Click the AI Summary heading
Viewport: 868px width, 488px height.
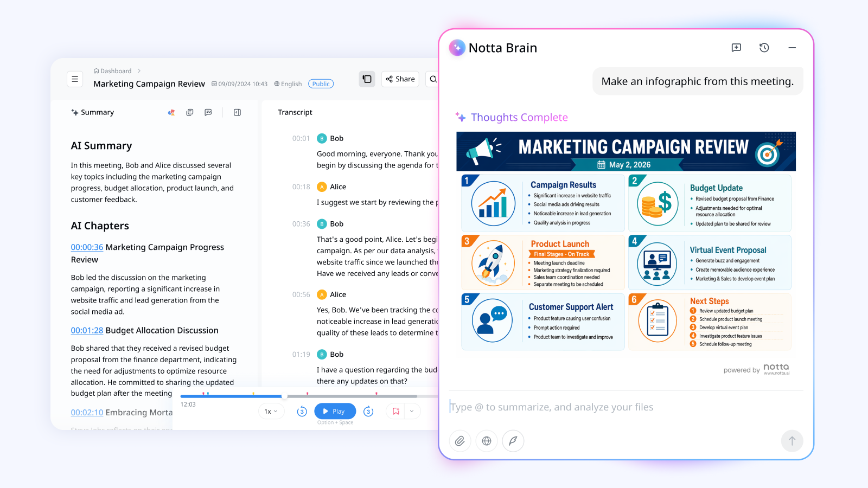pos(101,146)
